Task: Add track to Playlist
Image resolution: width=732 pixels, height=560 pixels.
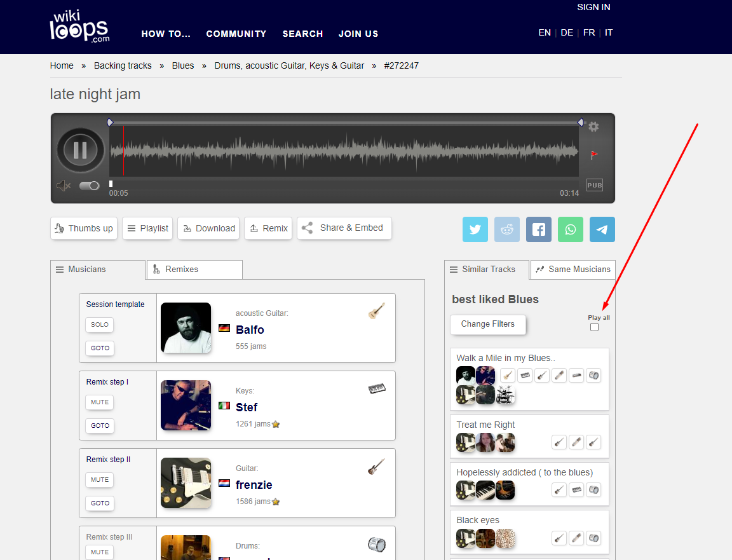Action: point(147,228)
